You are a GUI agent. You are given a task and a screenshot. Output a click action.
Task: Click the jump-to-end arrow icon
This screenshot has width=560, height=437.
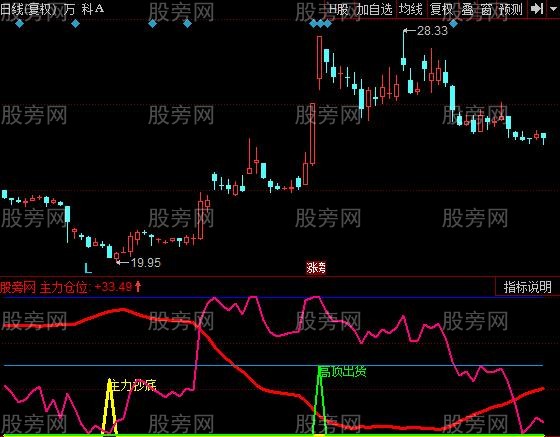click(x=537, y=9)
